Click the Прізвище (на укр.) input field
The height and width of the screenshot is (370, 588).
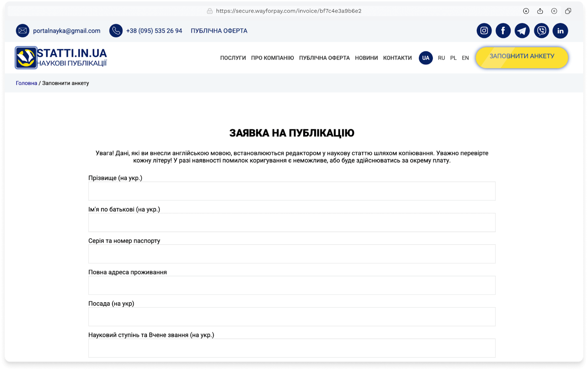292,191
